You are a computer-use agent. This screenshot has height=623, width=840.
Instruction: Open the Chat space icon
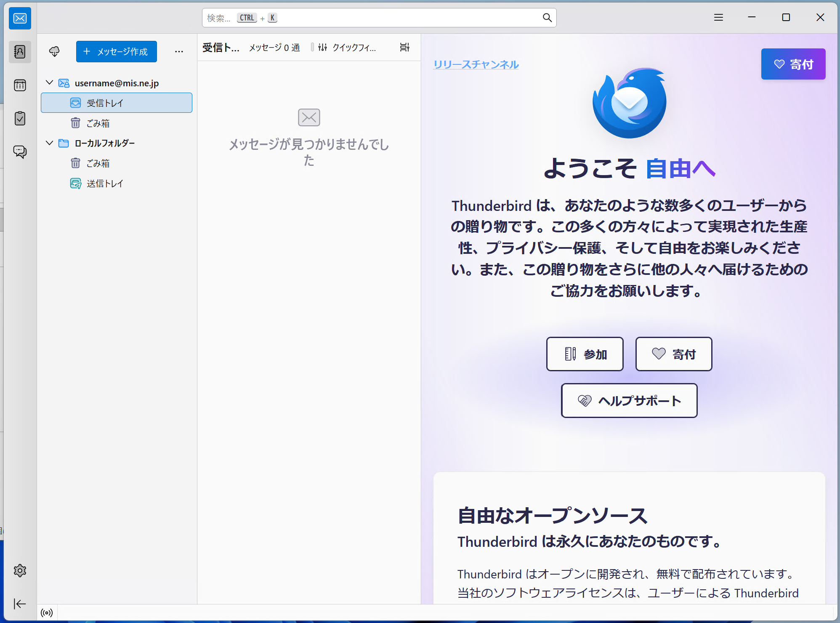pos(20,152)
